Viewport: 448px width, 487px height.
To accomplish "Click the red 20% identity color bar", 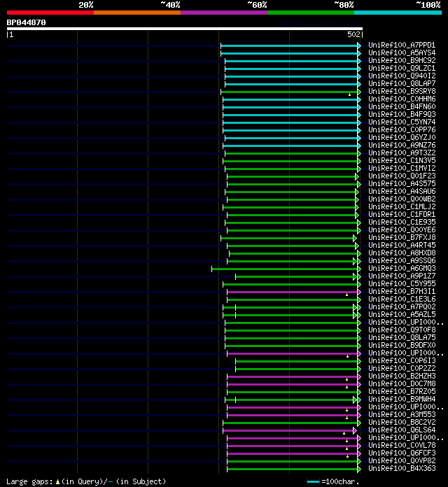I will 50,13.
